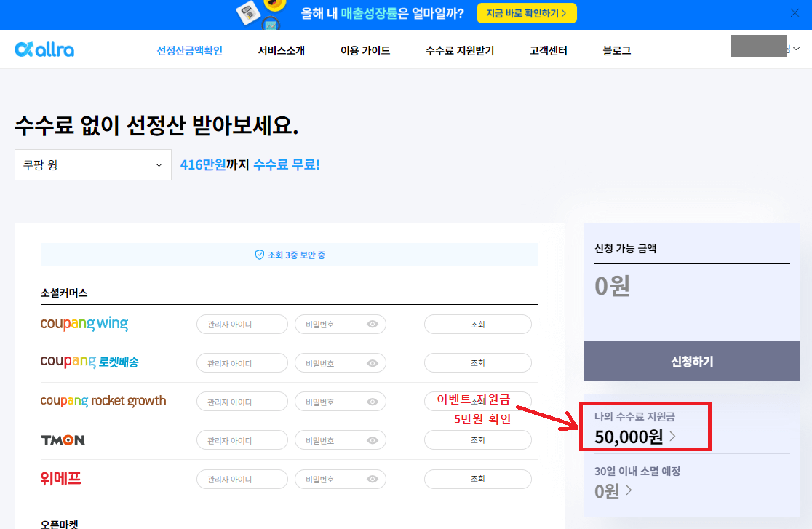
Task: Close the top promotional banner
Action: 795,13
